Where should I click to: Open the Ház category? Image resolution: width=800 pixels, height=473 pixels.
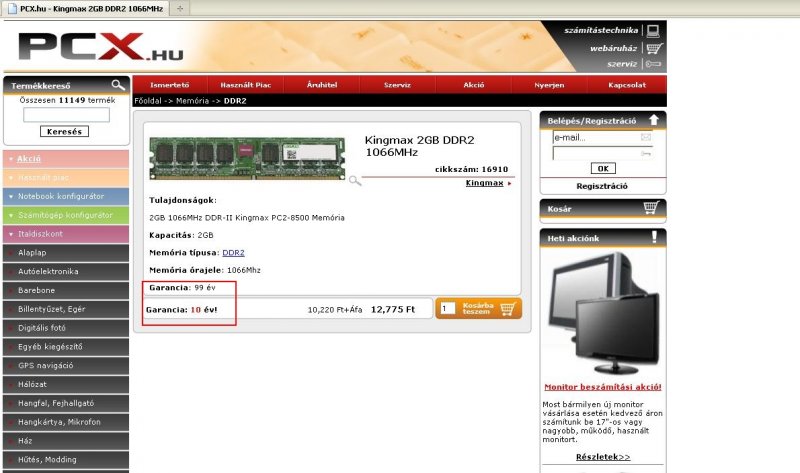[x=66, y=441]
